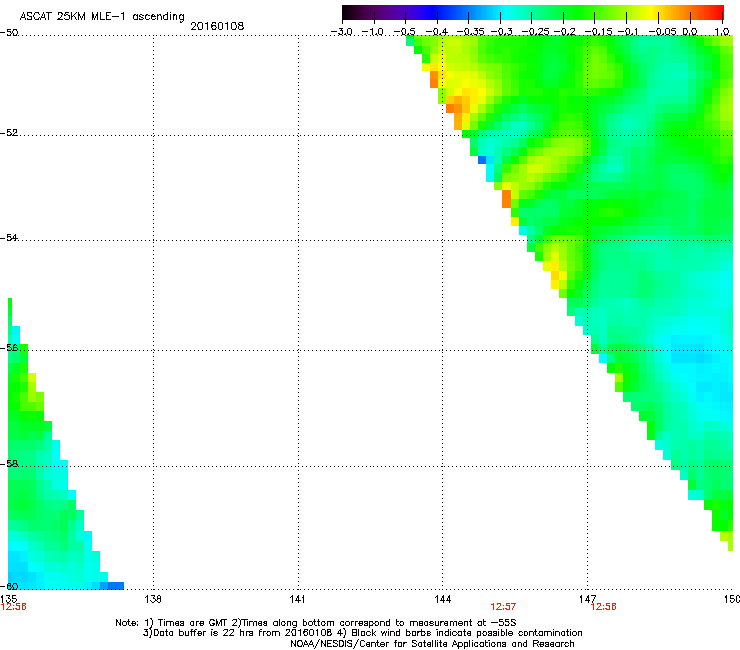The image size is (740, 650).
Task: Click the 147 longitude label
Action: point(587,599)
